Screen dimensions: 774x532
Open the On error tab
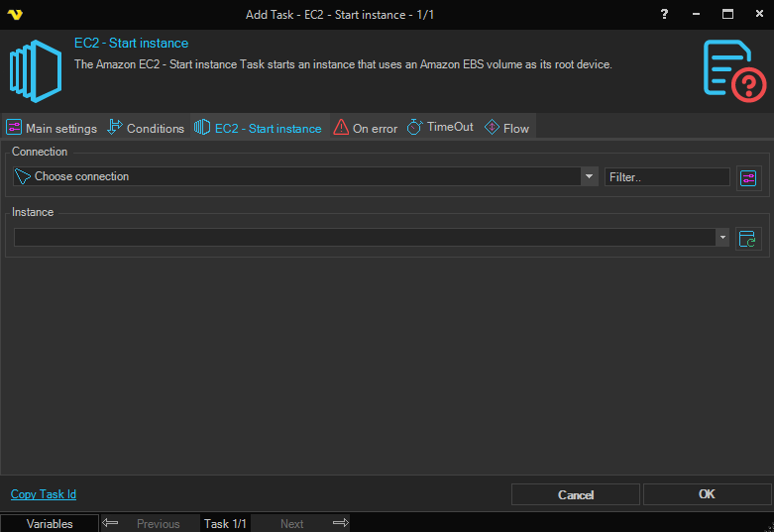pyautogui.click(x=366, y=128)
